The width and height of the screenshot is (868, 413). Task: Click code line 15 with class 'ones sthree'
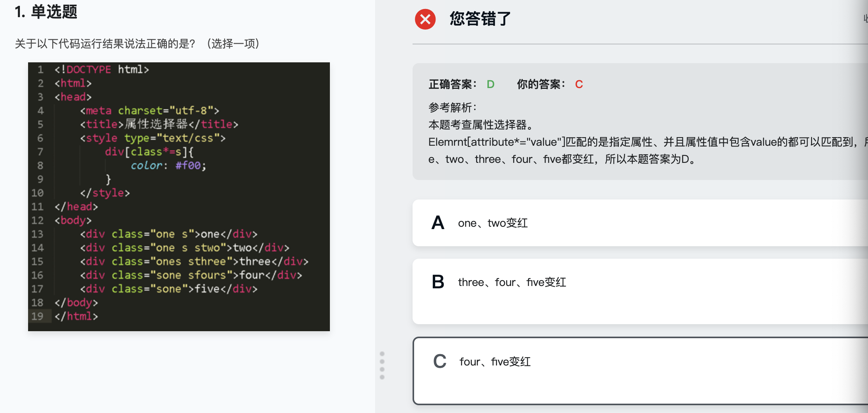(x=194, y=261)
